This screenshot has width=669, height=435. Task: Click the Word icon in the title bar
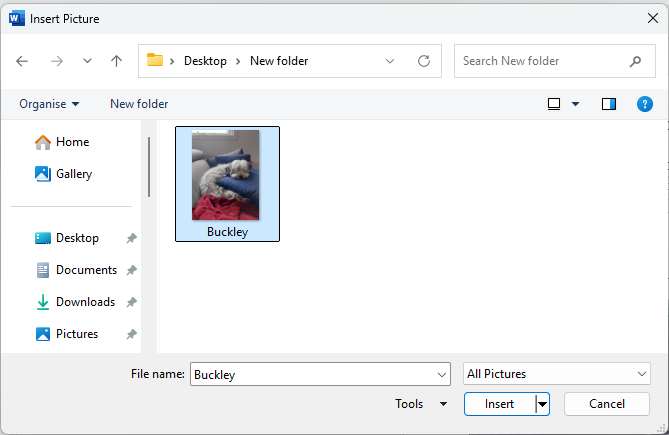[x=17, y=19]
